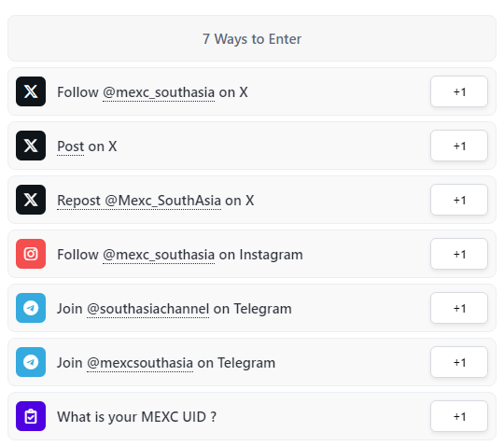The image size is (504, 446).
Task: Claim +1 for MEXC UID question
Action: pos(459,416)
